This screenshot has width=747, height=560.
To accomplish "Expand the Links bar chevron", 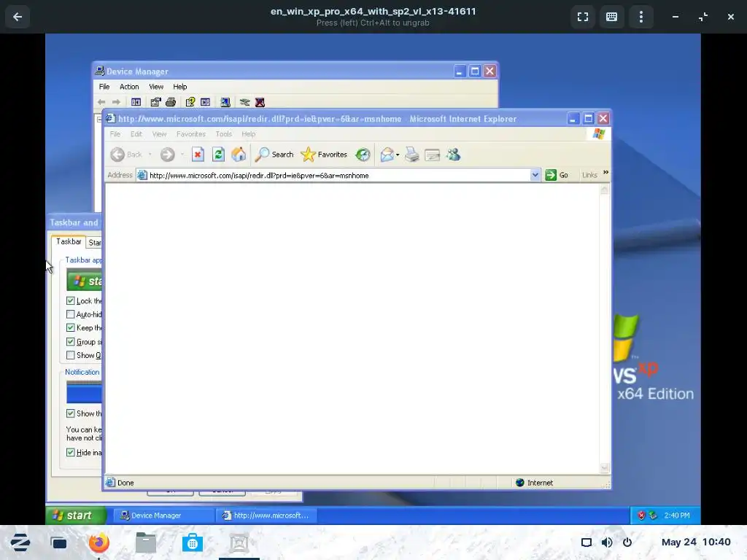I will [x=605, y=172].
